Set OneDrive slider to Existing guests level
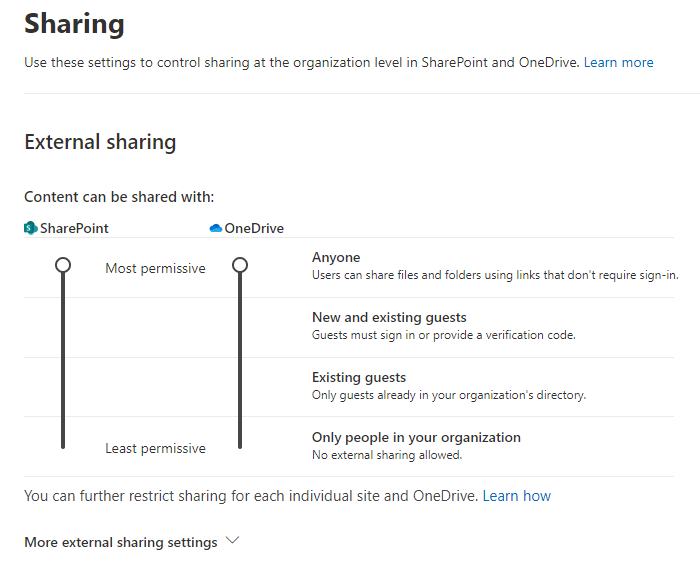Viewport: 700px width, 569px height. pos(240,386)
